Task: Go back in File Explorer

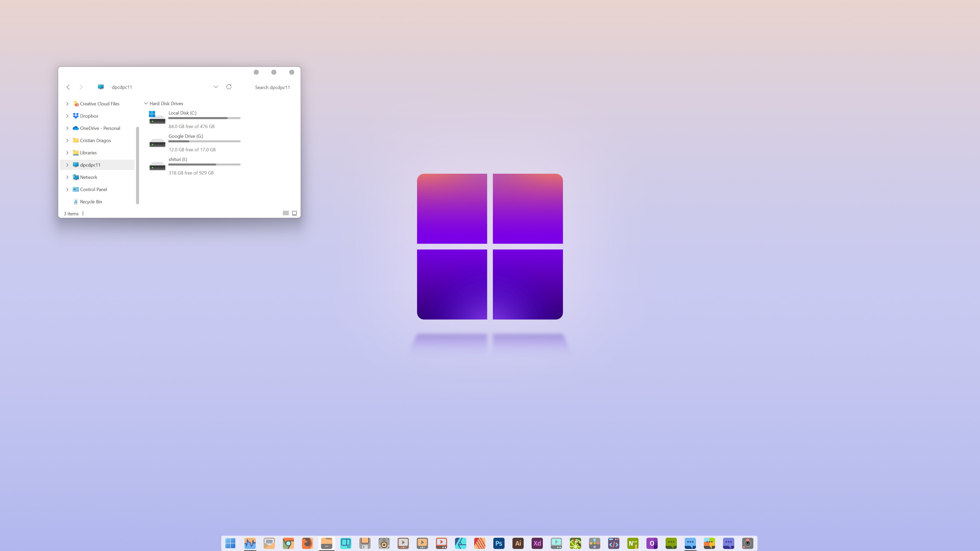Action: (68, 87)
